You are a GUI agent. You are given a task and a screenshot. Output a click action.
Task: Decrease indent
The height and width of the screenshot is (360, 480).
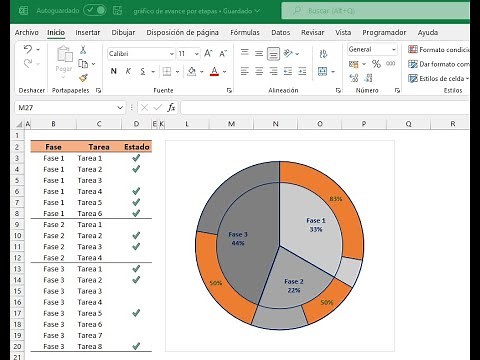point(288,71)
